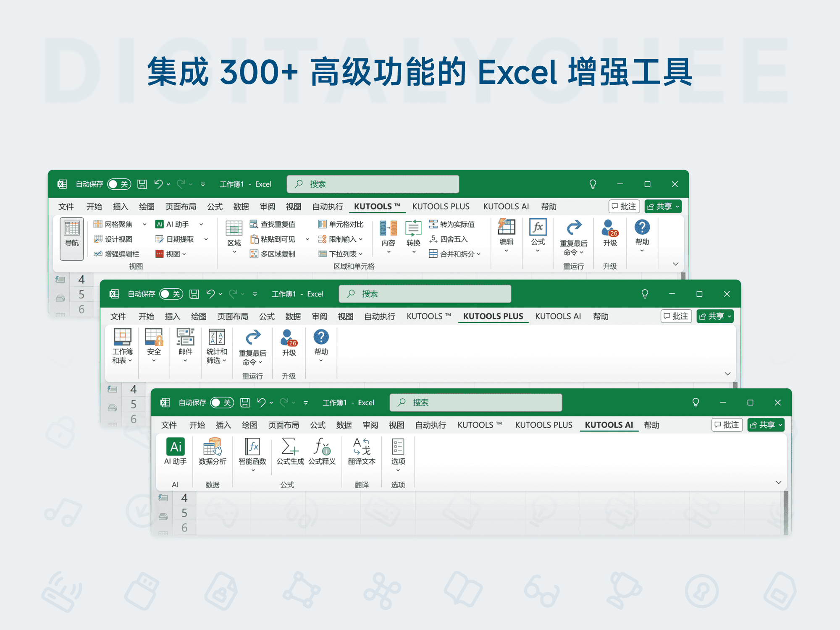Collapse the KUTOOLS AI ribbon with the chevron

(x=778, y=482)
